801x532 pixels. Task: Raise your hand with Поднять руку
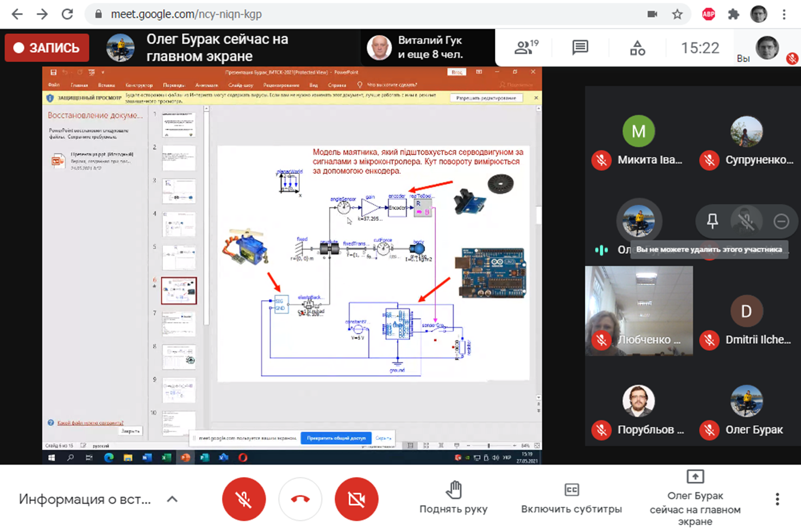(x=453, y=498)
